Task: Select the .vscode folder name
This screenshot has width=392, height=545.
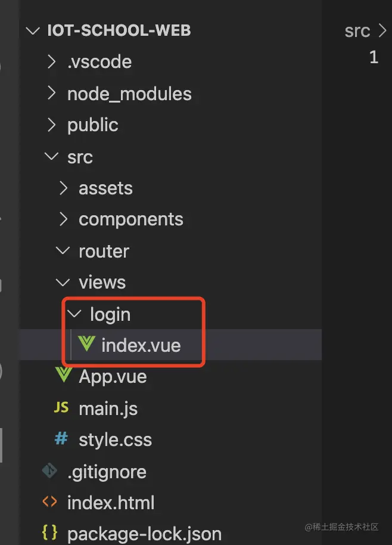Action: tap(99, 62)
